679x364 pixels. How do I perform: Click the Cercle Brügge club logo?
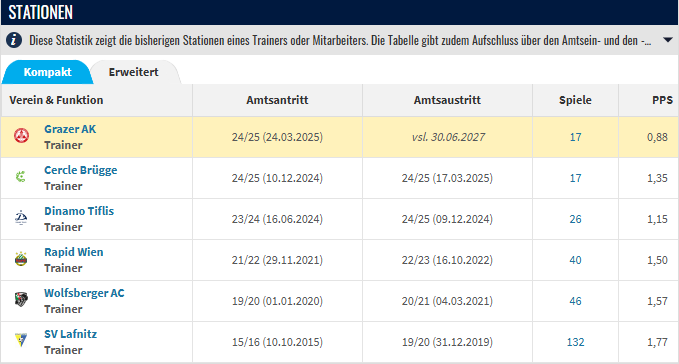coord(21,177)
